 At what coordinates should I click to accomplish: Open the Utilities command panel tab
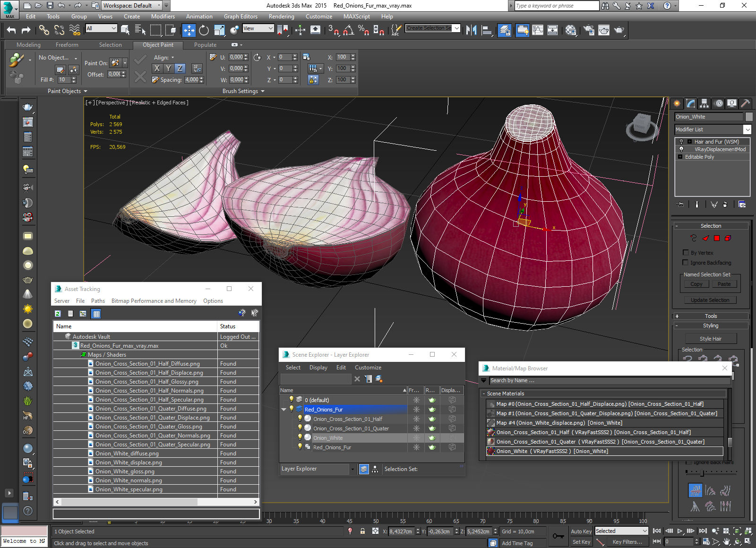pyautogui.click(x=745, y=103)
